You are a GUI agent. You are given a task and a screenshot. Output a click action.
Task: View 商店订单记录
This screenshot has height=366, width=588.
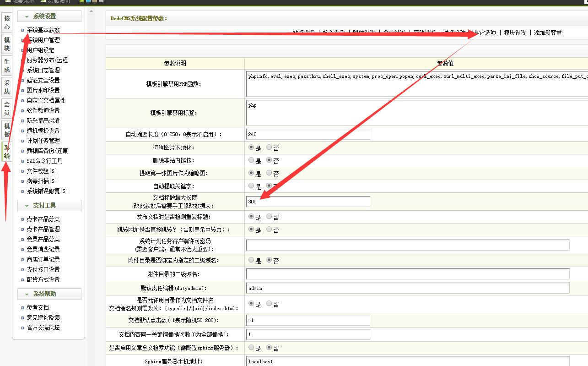[43, 259]
